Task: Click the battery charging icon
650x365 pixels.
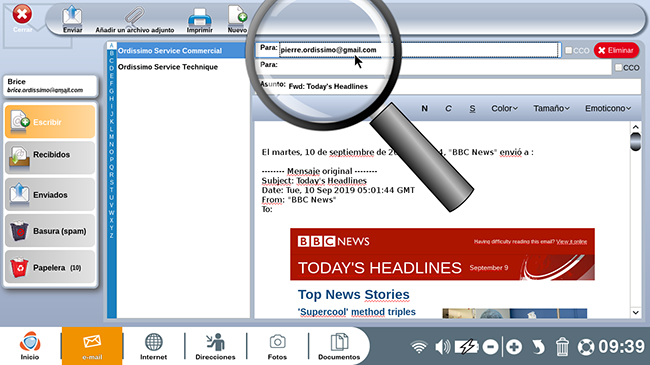Action: pyautogui.click(x=466, y=347)
